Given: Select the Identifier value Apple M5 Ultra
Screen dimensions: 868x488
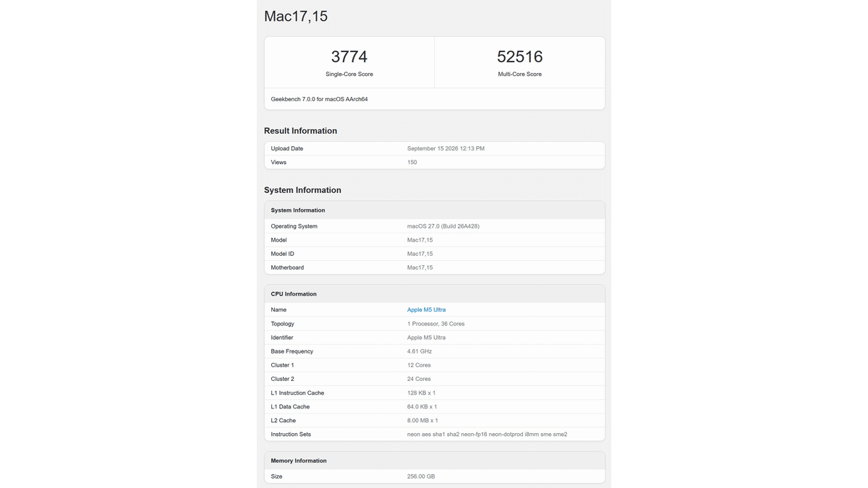Looking at the screenshot, I should [426, 338].
